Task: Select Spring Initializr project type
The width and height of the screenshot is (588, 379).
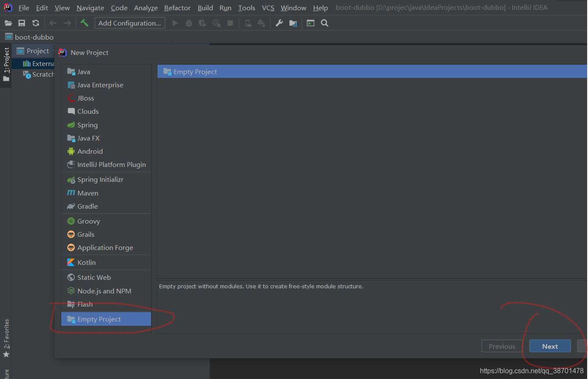Action: pos(106,179)
